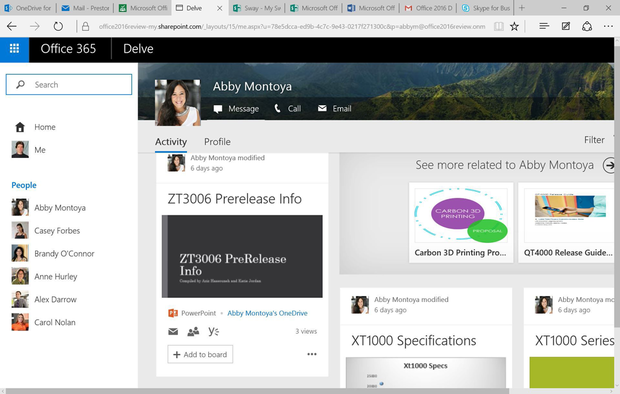Viewport: 620px width, 394px height.
Task: Open the three-dot menu on ZT3006 card
Action: pos(312,354)
